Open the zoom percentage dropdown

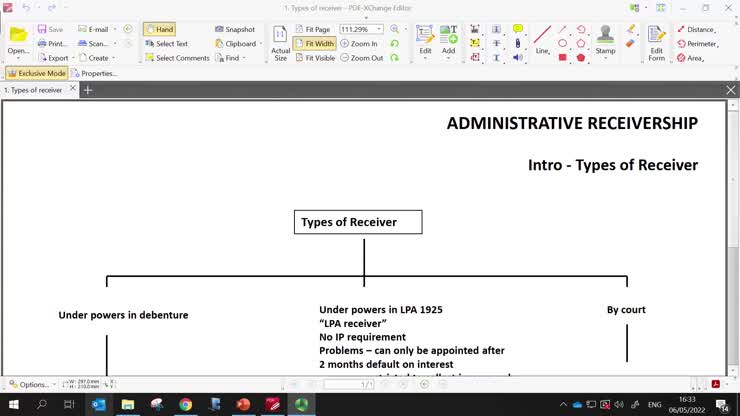click(x=379, y=30)
